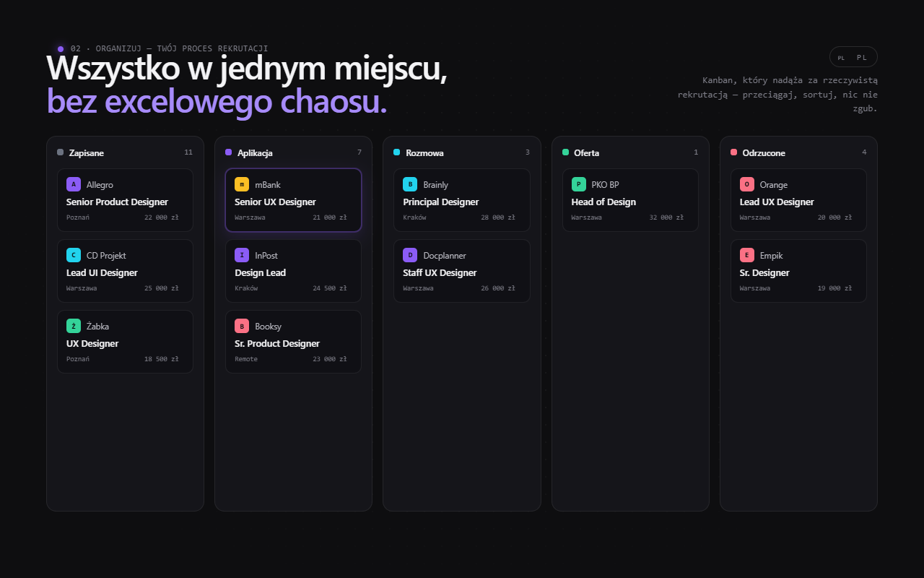Click the InPost company name

pos(266,256)
